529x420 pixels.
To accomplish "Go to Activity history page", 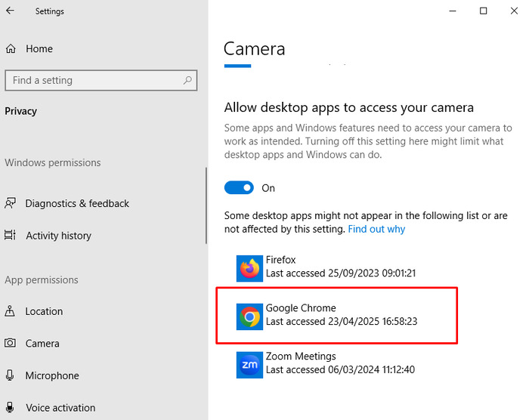I will [59, 236].
